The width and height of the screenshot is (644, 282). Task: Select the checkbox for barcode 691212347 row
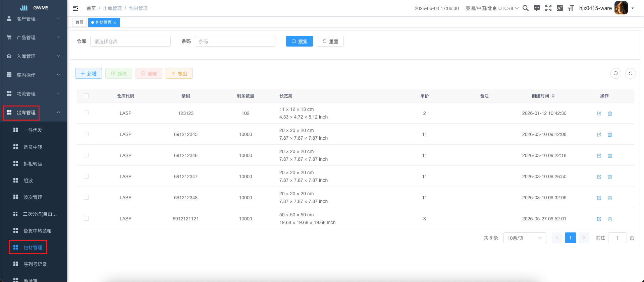click(x=86, y=176)
